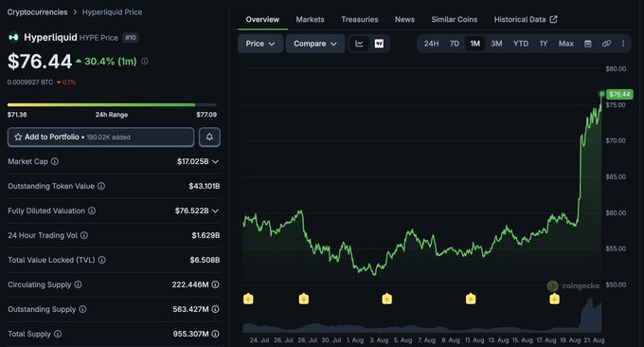Click news marker near 28. Jul

coord(303,299)
